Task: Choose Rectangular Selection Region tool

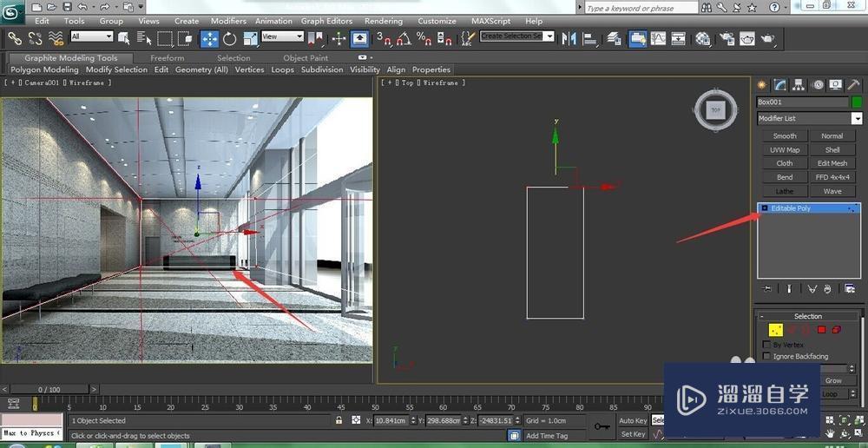Action: [x=164, y=38]
